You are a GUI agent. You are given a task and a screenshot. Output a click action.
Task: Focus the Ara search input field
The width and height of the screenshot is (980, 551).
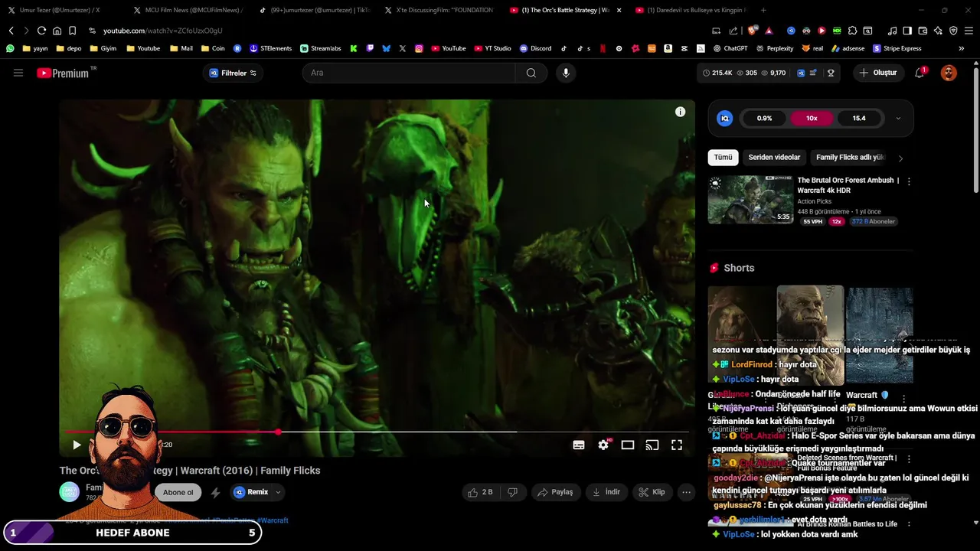tap(409, 73)
